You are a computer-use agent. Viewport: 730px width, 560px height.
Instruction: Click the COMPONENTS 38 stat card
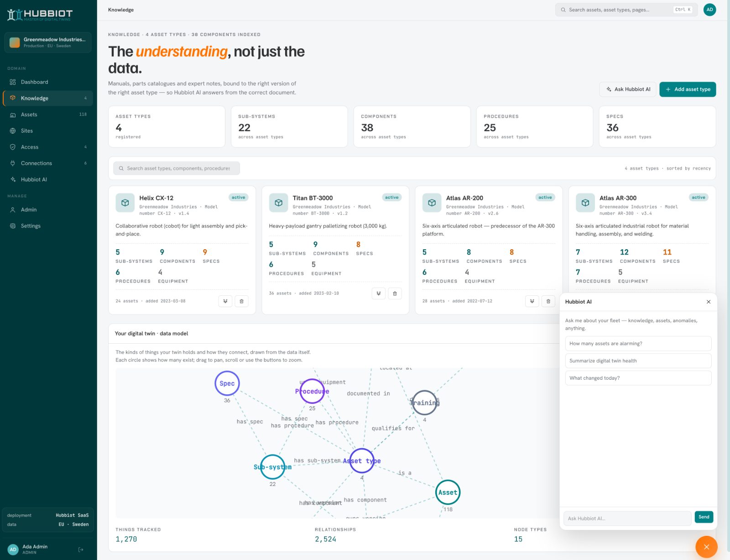(x=412, y=126)
